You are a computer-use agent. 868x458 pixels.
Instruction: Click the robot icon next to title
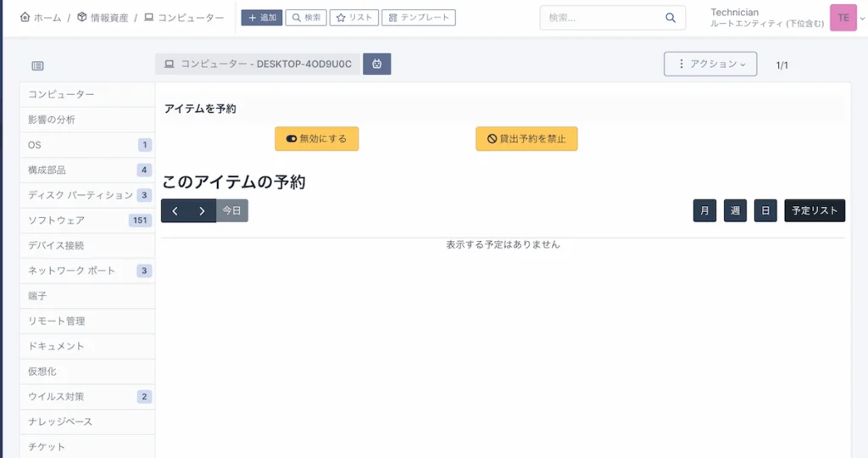(377, 64)
